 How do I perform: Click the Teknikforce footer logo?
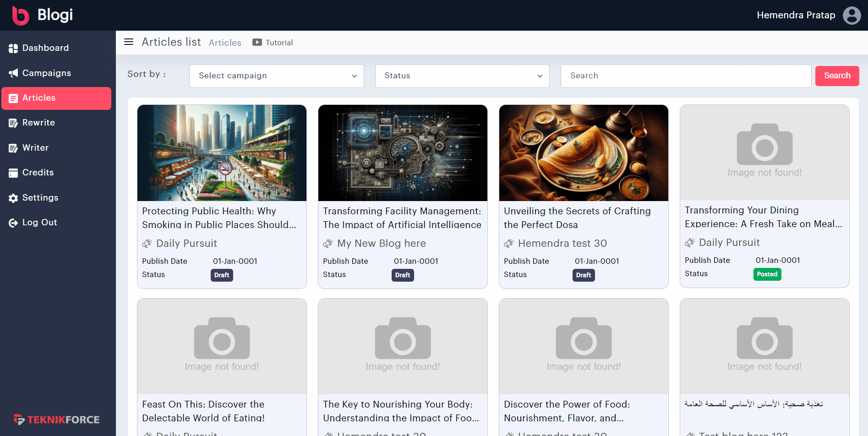pyautogui.click(x=56, y=420)
